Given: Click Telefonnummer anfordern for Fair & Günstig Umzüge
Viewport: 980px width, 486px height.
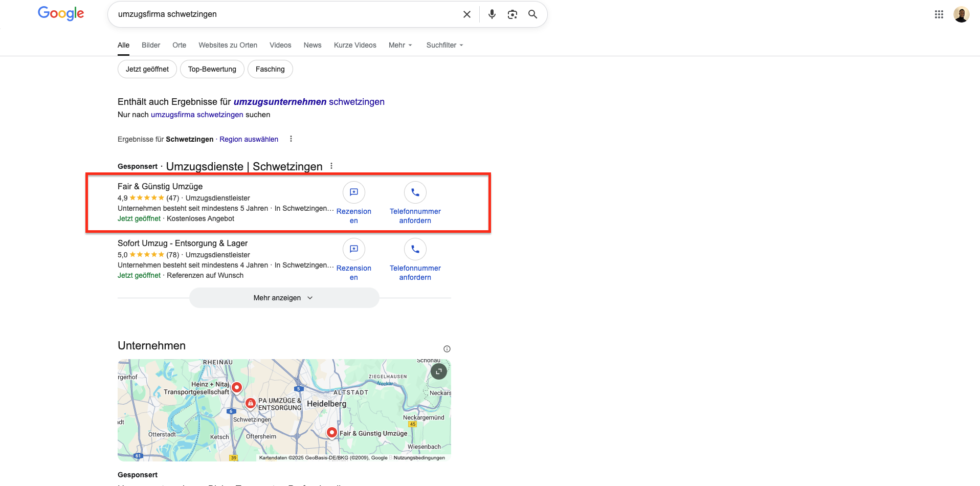Looking at the screenshot, I should tap(415, 216).
